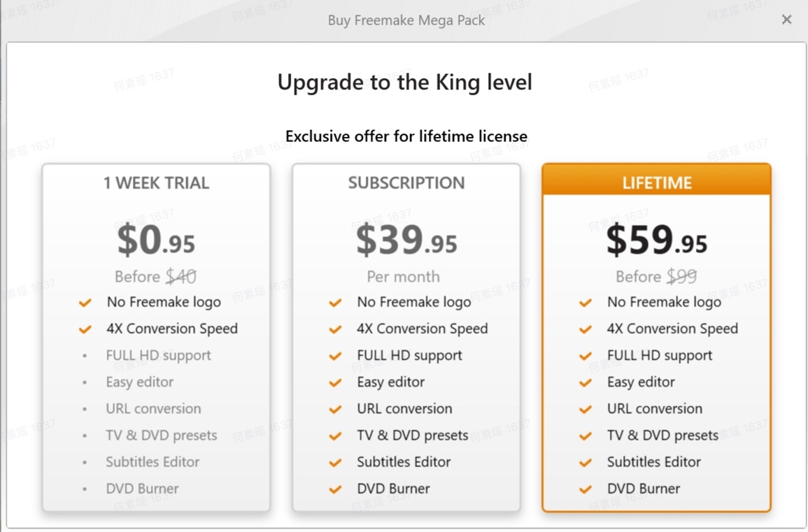Select the 1 WEEK TRIAL plan card header
Screen dimensions: 808x532
[x=156, y=183]
